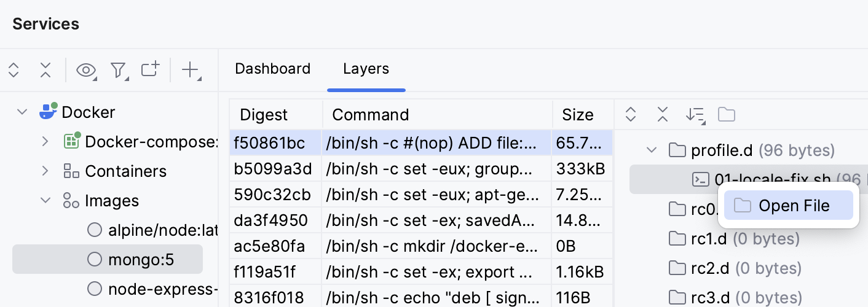
Task: Choose Open File from context menu
Action: click(x=793, y=206)
